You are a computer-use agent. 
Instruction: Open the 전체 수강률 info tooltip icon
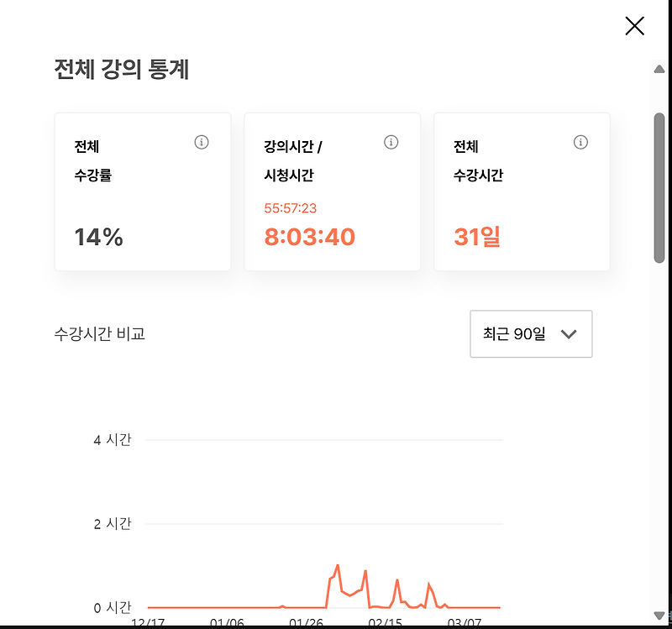pyautogui.click(x=202, y=142)
